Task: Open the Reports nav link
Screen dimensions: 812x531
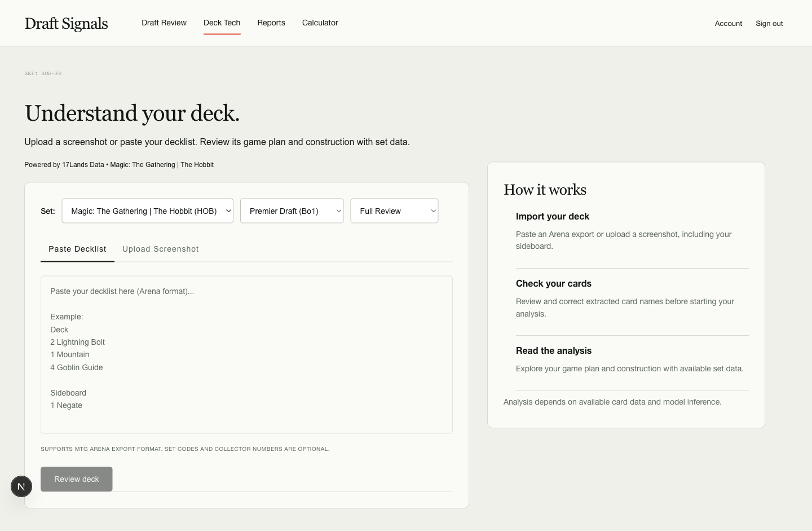Action: pyautogui.click(x=271, y=23)
